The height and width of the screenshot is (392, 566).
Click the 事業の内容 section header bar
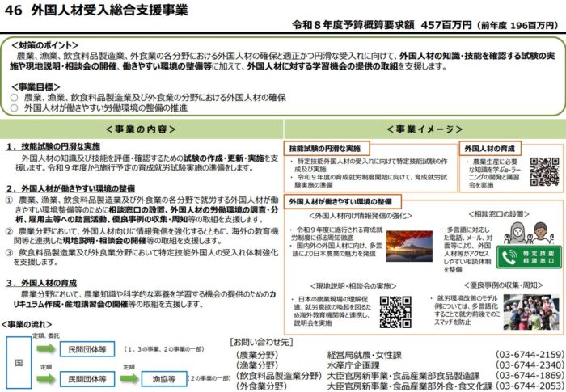141,129
